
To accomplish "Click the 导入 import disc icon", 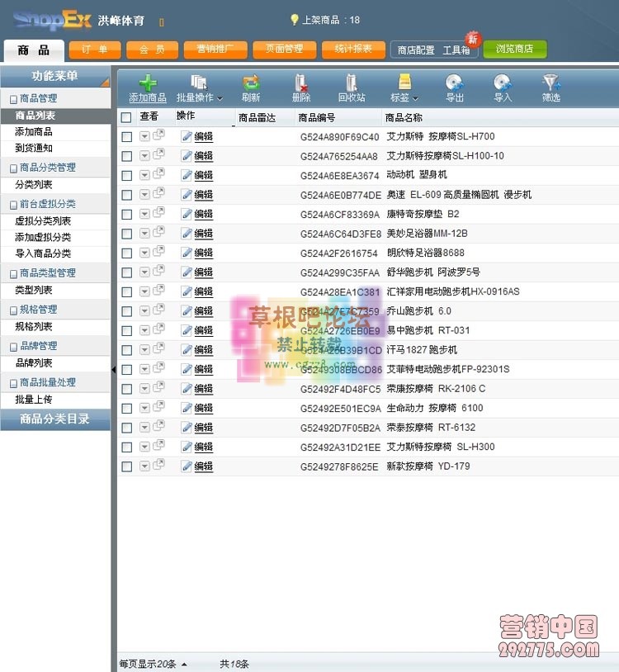I will [502, 83].
